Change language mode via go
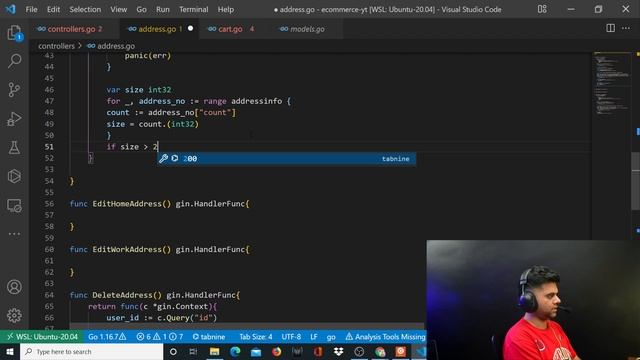The image size is (640, 360). click(x=331, y=337)
